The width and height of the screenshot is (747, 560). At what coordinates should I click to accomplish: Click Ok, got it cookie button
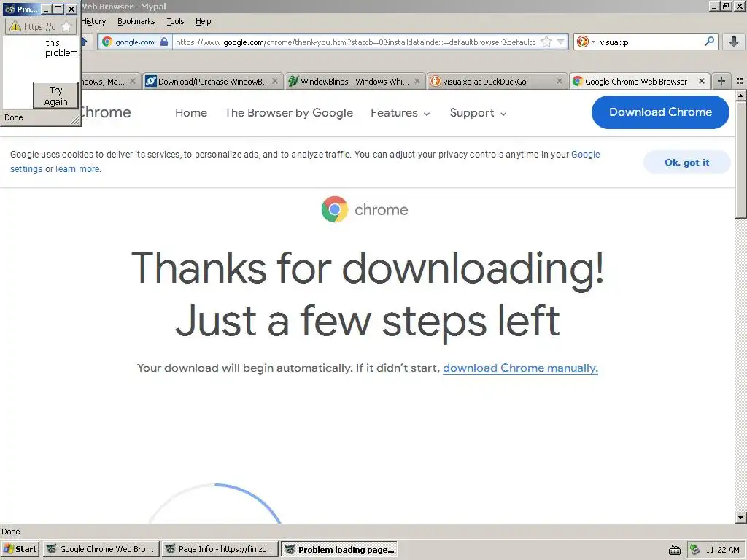coord(686,163)
